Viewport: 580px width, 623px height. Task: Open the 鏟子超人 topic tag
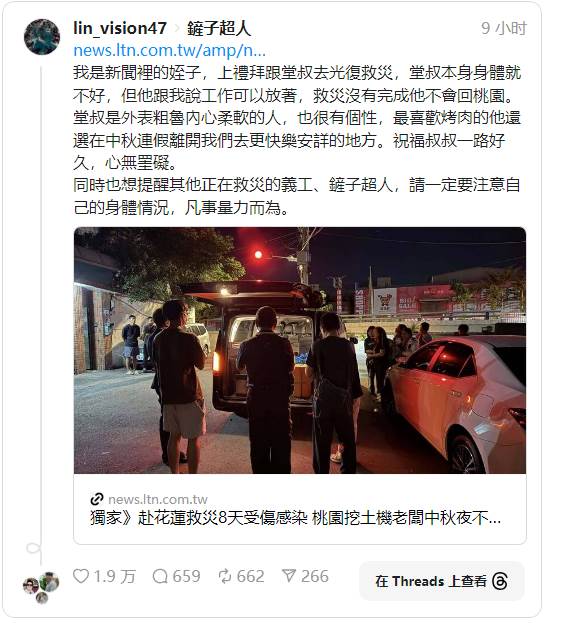[x=218, y=29]
